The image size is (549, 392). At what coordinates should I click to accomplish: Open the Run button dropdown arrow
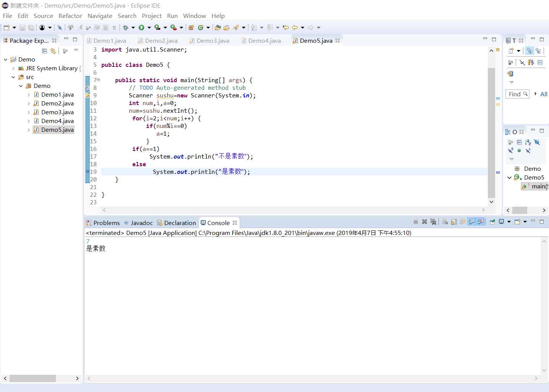point(149,28)
